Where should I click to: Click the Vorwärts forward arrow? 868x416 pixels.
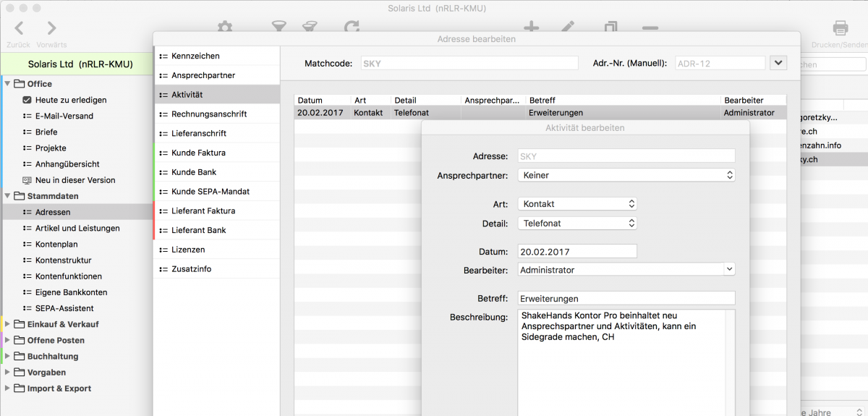coord(51,29)
